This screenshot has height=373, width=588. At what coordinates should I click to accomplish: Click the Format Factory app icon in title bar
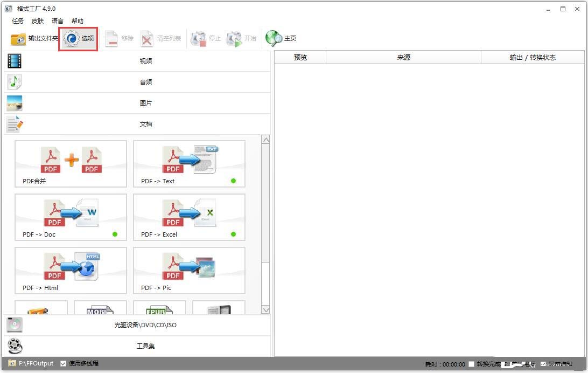pos(9,9)
